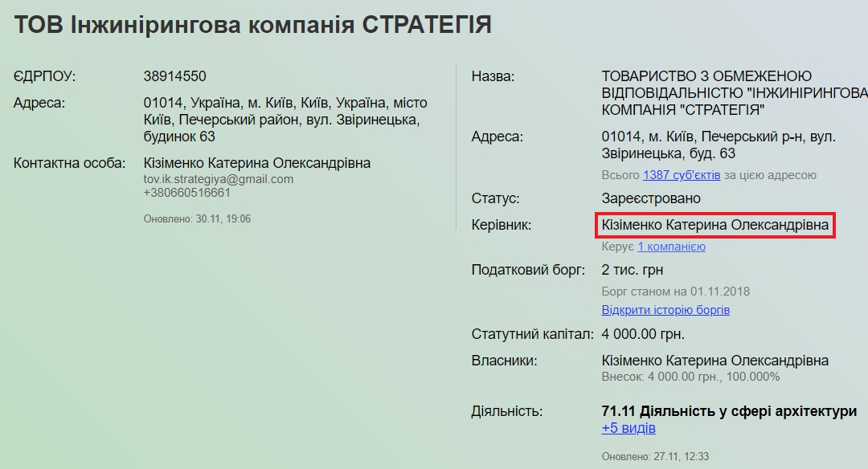Select the label 'Контактна особа:'
The width and height of the screenshot is (868, 469).
point(69,163)
